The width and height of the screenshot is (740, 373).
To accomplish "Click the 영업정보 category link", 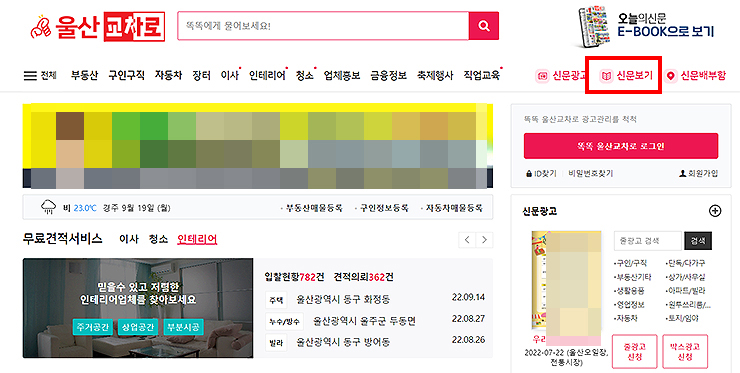I will click(x=630, y=305).
